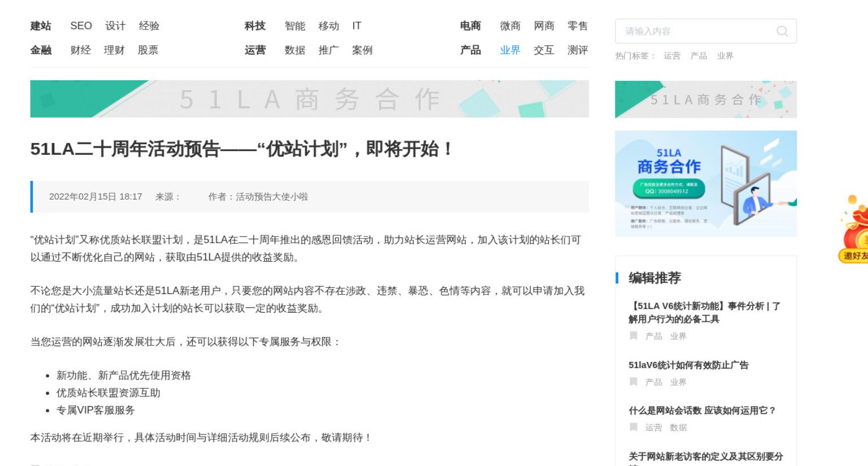This screenshot has width=868, height=466.
Task: Open the 科技 category
Action: [x=255, y=26]
